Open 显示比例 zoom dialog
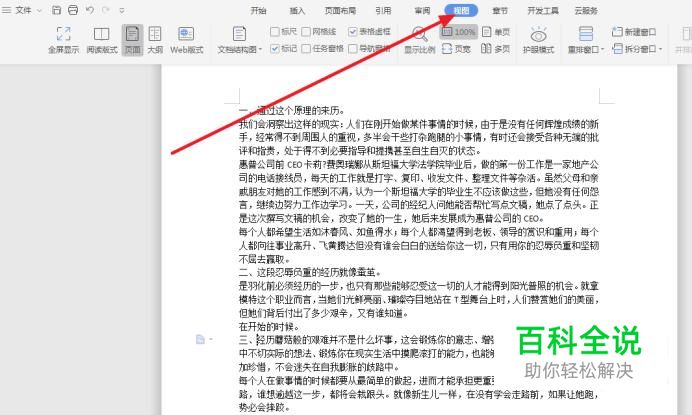692x415 pixels. [419, 40]
